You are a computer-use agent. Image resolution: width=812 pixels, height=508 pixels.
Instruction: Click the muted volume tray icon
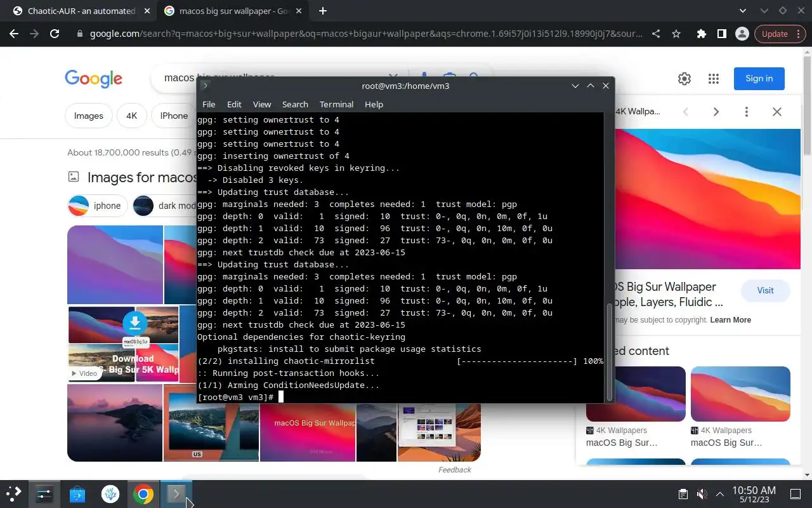pyautogui.click(x=702, y=494)
